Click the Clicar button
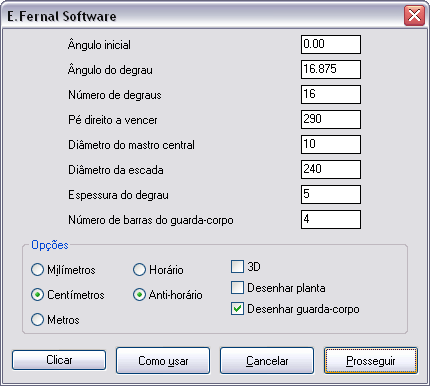 (59, 360)
